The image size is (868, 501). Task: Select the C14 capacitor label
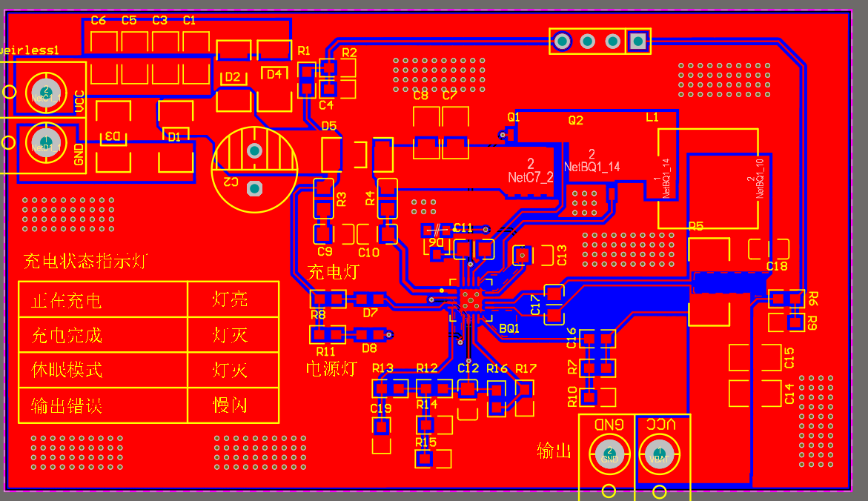coord(789,394)
